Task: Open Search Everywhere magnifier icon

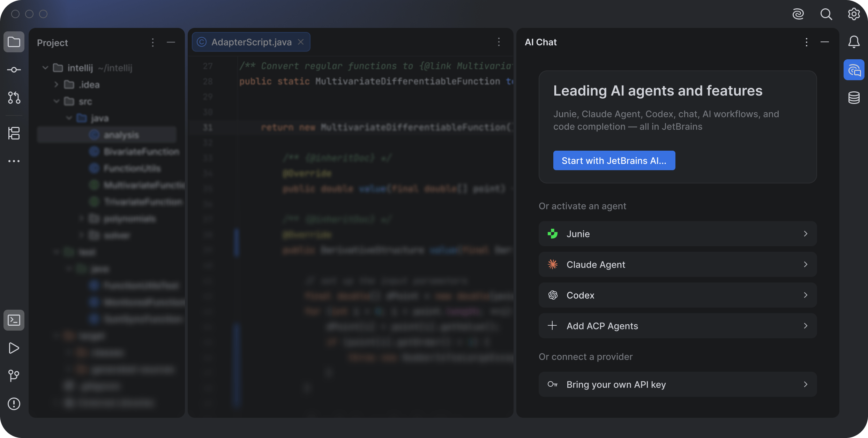Action: tap(826, 14)
